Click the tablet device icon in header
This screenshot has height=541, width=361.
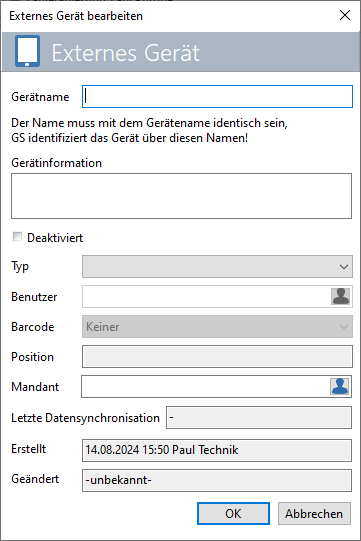point(27,51)
